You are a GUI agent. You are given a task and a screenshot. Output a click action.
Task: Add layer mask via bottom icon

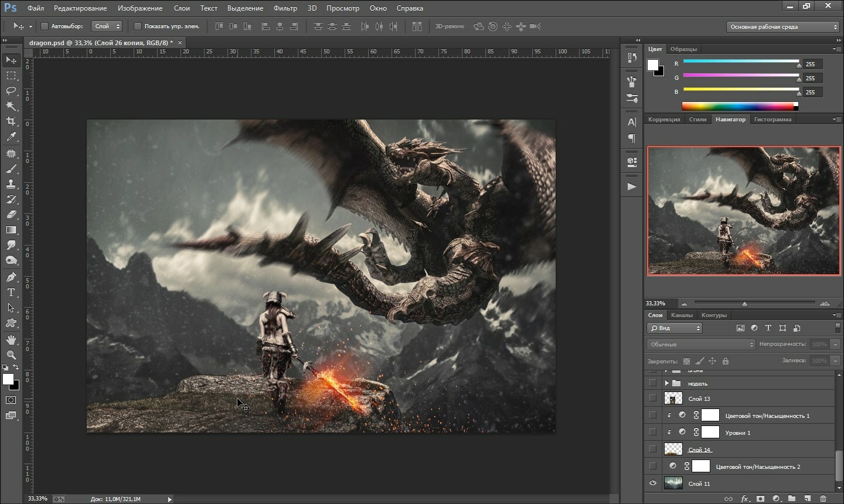(x=760, y=499)
